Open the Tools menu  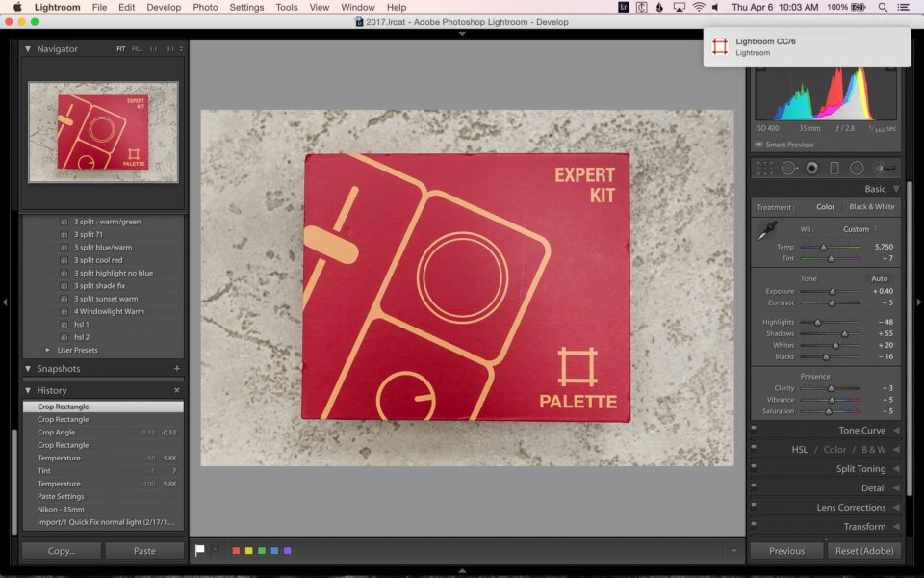coord(287,7)
